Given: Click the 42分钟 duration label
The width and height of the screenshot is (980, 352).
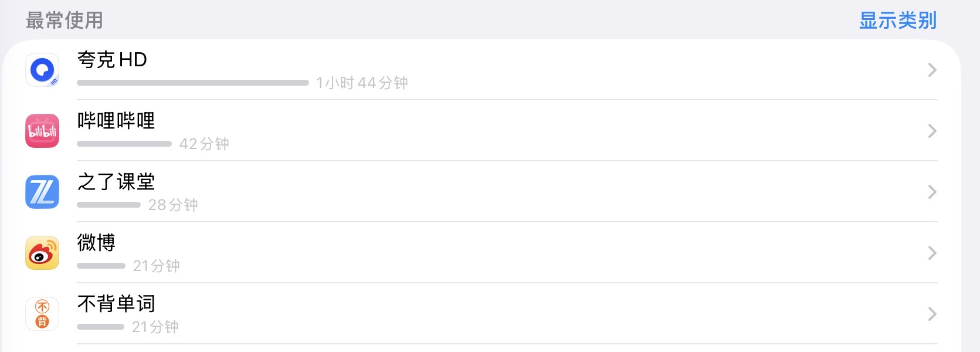Looking at the screenshot, I should [x=204, y=144].
